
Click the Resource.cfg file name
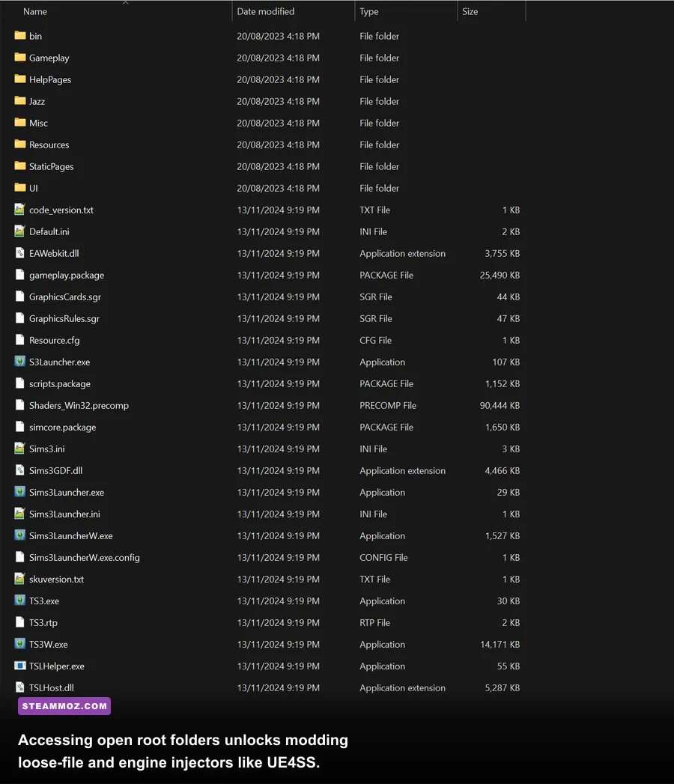[x=54, y=341]
